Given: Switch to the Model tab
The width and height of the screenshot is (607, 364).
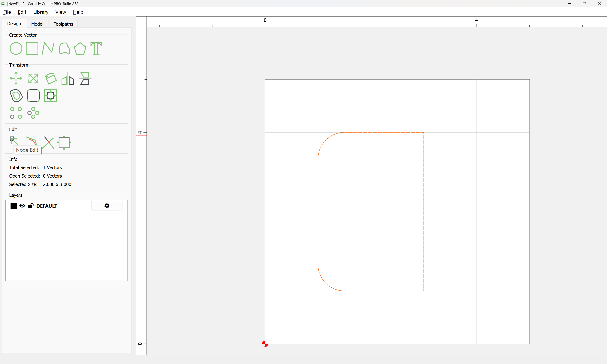Looking at the screenshot, I should pos(37,24).
